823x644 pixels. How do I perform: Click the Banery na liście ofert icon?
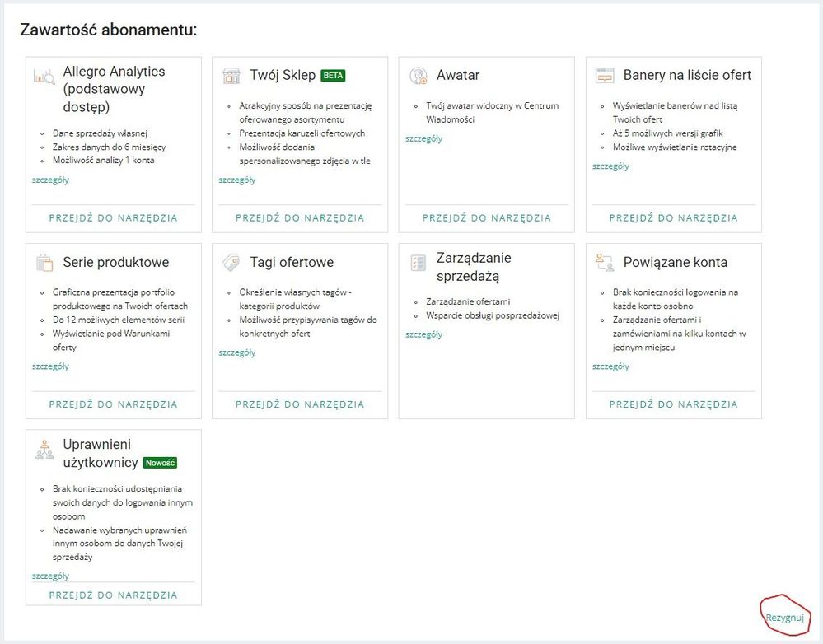pos(605,76)
